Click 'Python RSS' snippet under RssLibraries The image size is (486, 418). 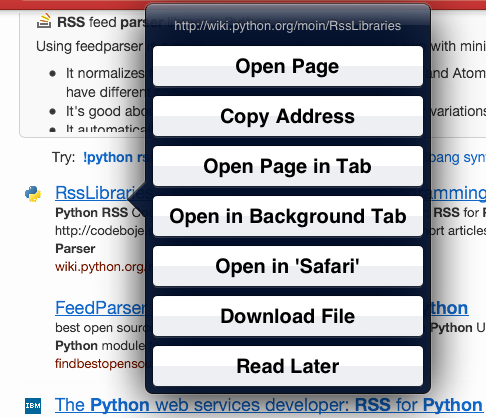point(92,213)
